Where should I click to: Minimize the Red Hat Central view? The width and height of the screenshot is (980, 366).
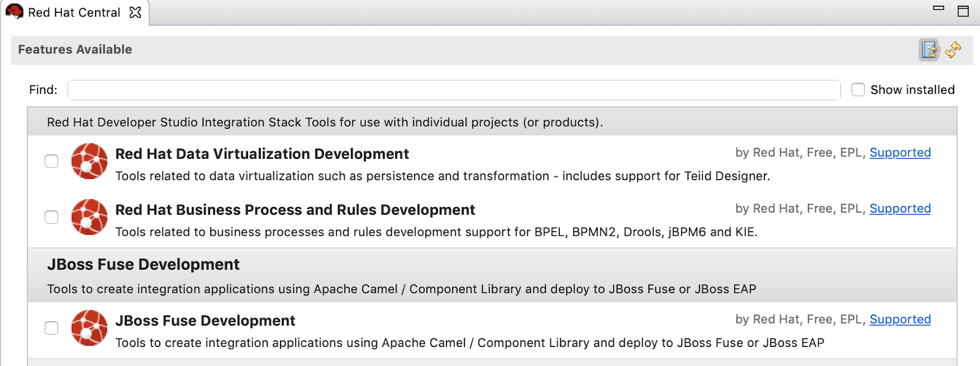(938, 9)
